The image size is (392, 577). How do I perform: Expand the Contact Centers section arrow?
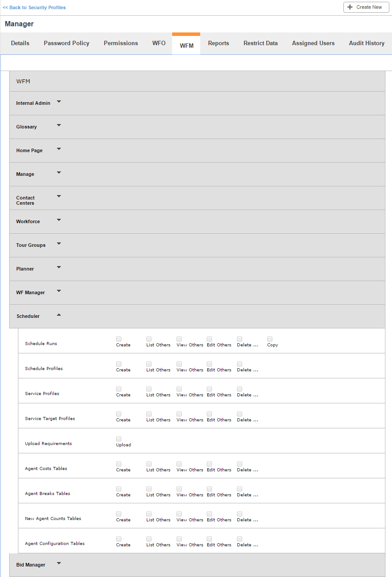click(59, 196)
